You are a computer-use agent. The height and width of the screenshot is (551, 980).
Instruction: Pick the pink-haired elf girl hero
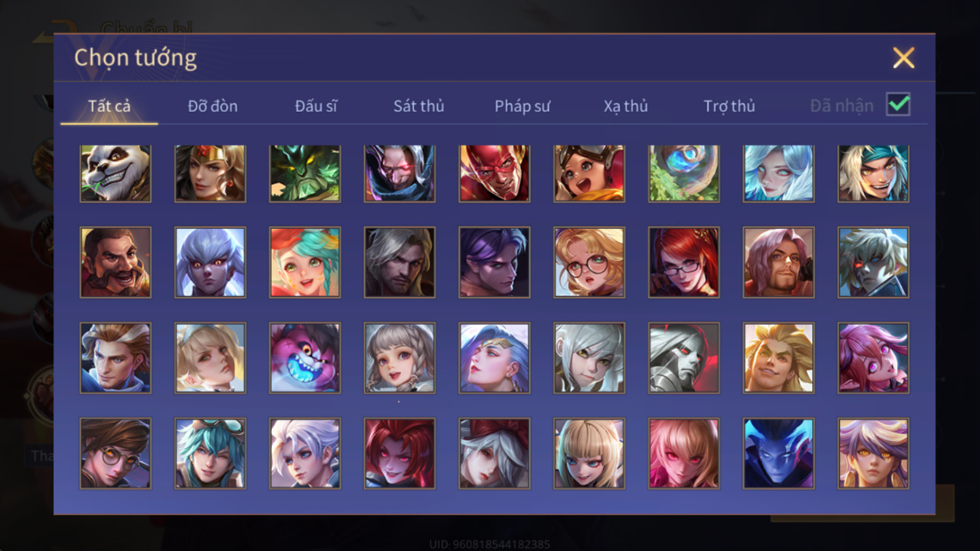pyautogui.click(x=873, y=358)
